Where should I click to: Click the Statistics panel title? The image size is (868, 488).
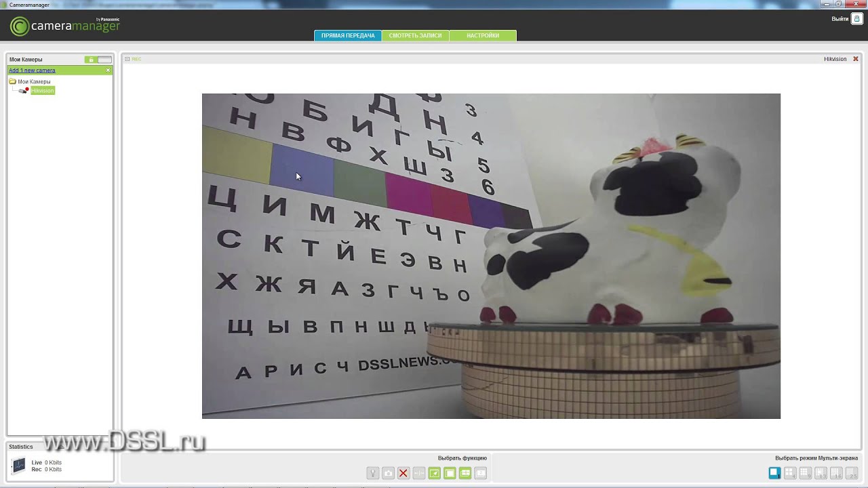click(x=20, y=447)
